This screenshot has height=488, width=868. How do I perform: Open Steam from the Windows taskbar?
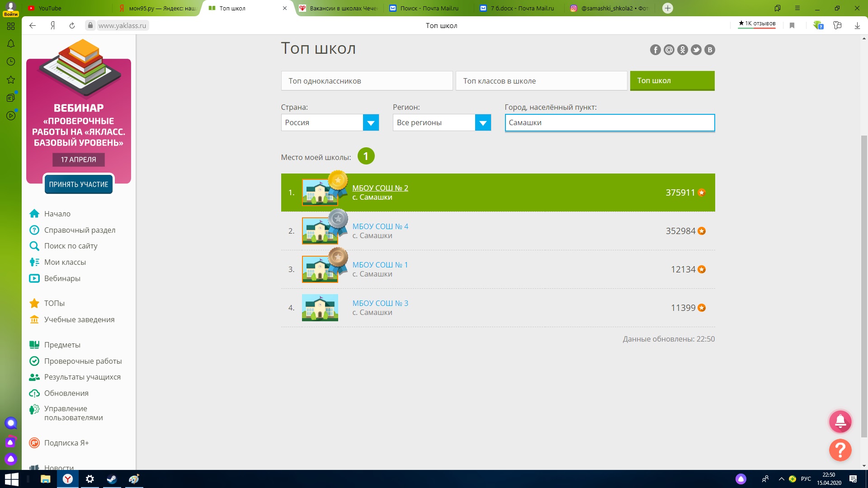point(112,479)
